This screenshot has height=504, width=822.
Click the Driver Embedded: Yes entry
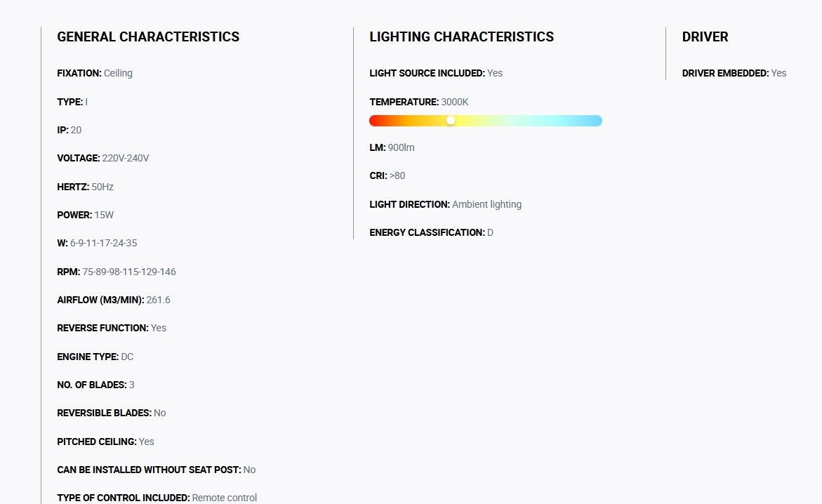734,74
